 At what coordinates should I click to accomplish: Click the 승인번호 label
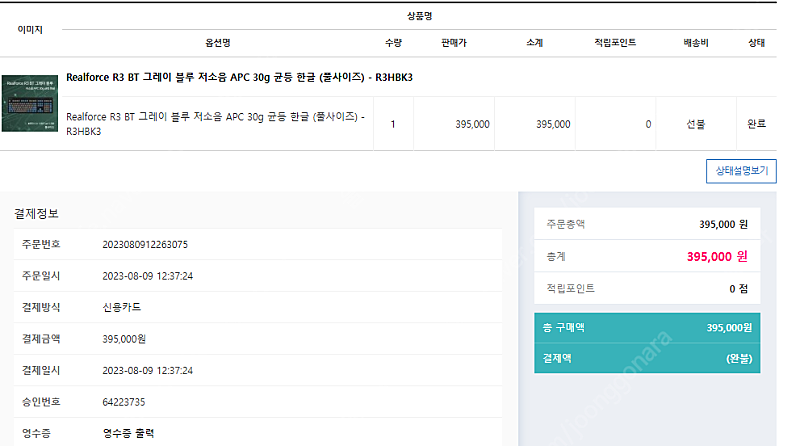pos(41,402)
